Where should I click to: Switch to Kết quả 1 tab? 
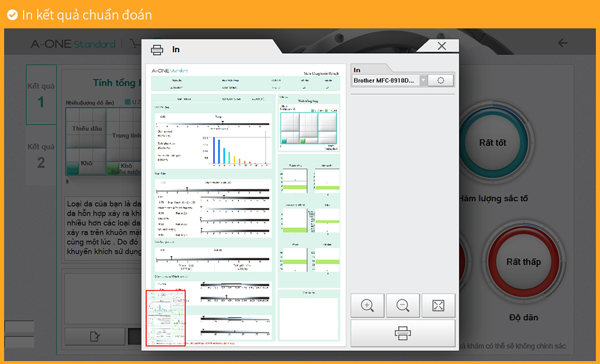[x=41, y=95]
